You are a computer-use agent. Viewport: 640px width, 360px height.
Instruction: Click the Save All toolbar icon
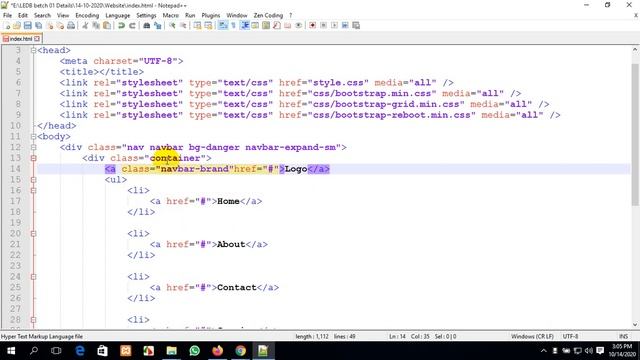tap(38, 26)
